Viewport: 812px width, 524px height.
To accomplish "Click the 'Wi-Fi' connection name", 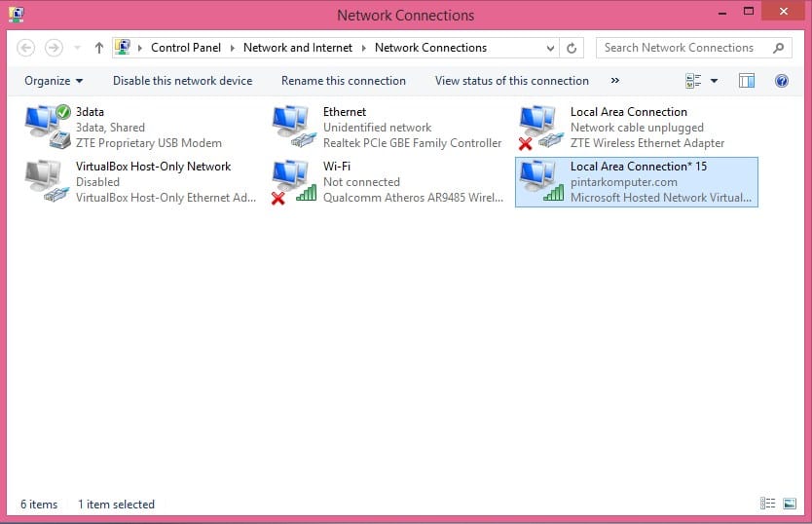I will (337, 167).
